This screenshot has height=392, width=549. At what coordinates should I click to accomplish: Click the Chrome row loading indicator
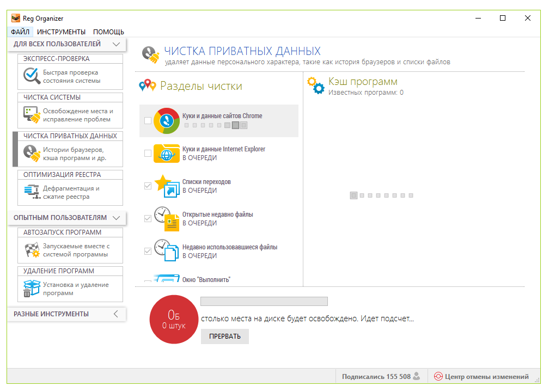216,125
